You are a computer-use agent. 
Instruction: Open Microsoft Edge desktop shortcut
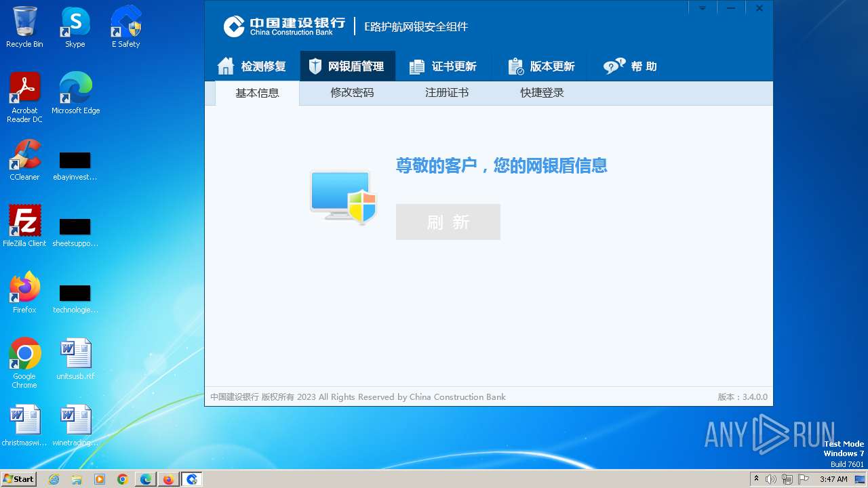pyautogui.click(x=75, y=94)
